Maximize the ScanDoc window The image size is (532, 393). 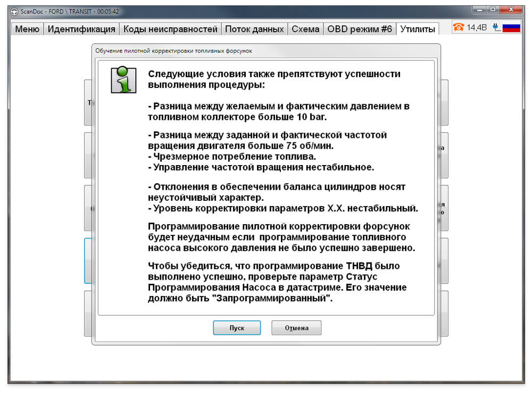point(493,10)
